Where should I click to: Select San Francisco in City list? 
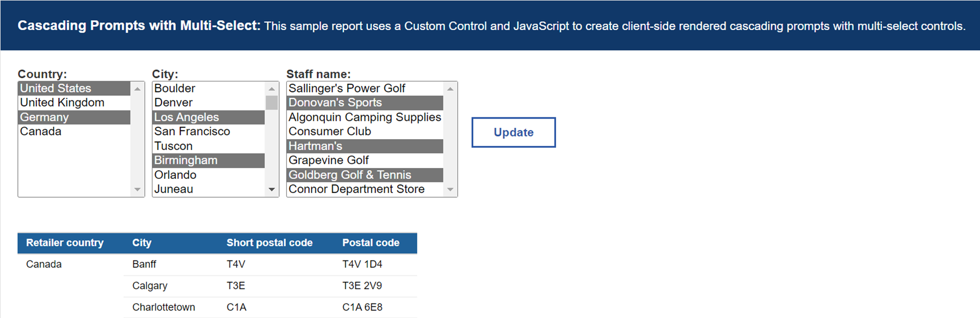(x=192, y=132)
